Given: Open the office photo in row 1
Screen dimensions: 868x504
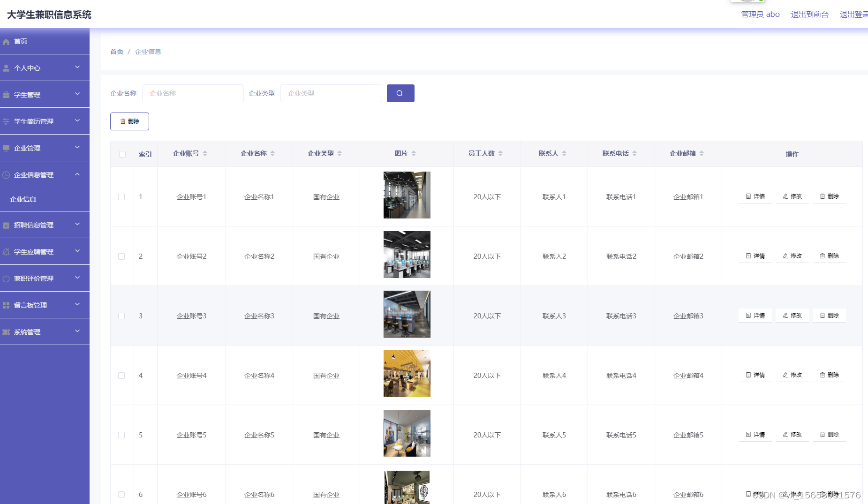Looking at the screenshot, I should [407, 195].
